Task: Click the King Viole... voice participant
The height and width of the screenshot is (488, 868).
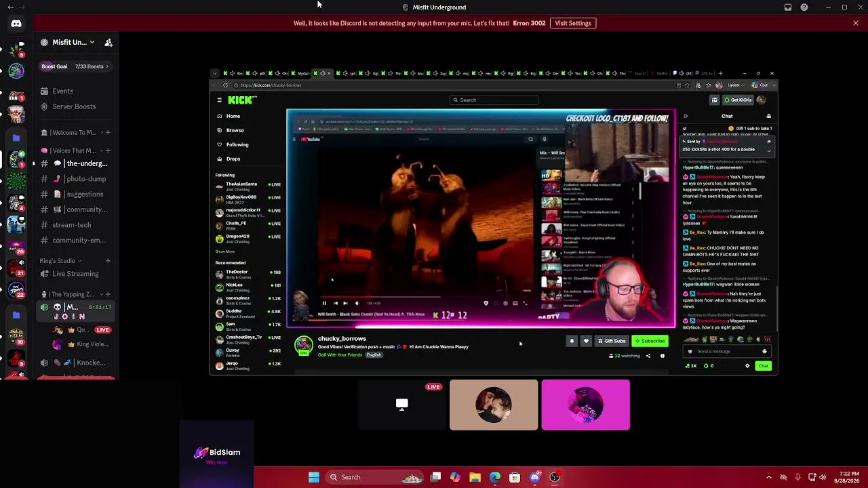Action: click(81, 344)
